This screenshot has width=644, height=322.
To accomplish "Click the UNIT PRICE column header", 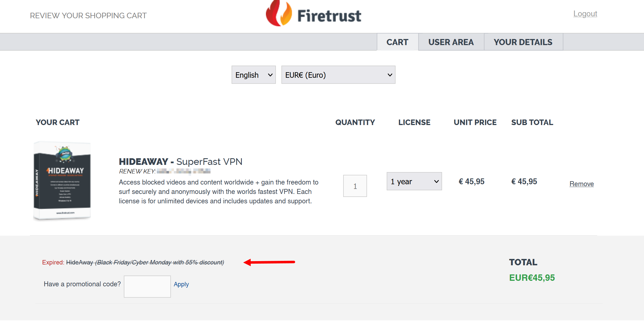I will click(x=475, y=122).
